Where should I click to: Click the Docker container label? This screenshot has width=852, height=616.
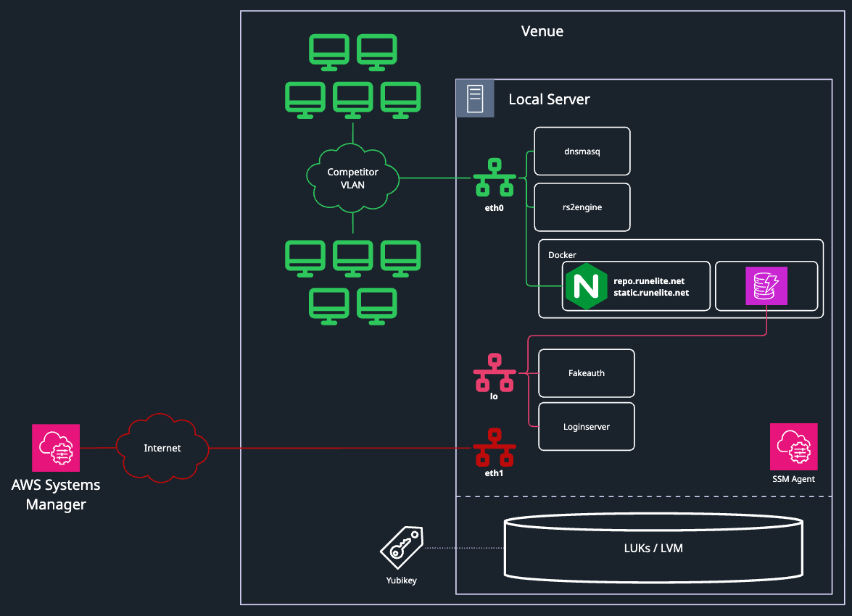[x=562, y=255]
